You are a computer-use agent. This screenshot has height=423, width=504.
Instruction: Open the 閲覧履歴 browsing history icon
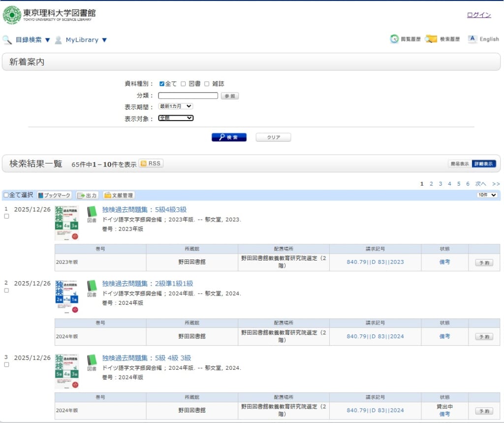pos(395,39)
